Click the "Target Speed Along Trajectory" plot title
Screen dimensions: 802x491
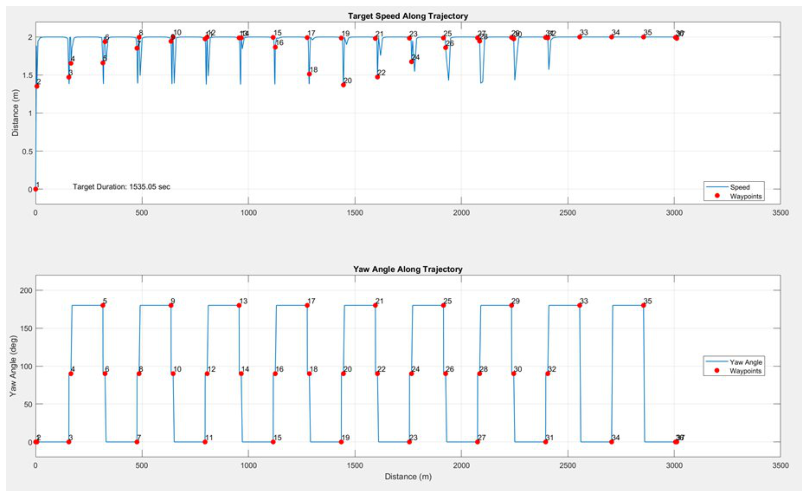(x=408, y=16)
